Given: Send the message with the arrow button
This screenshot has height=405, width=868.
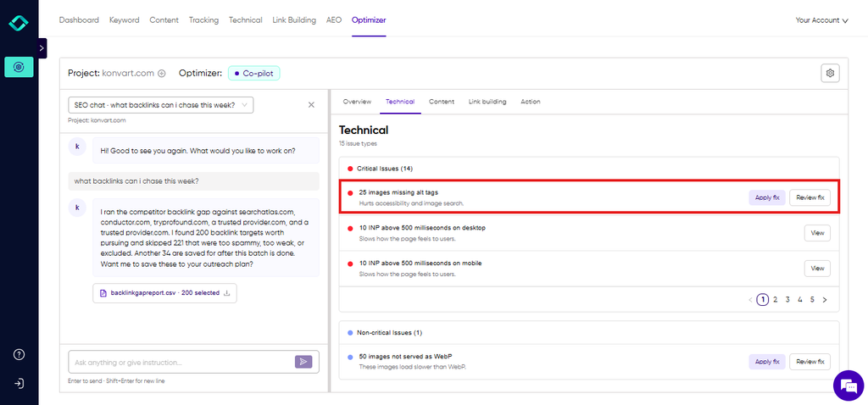Looking at the screenshot, I should [303, 362].
